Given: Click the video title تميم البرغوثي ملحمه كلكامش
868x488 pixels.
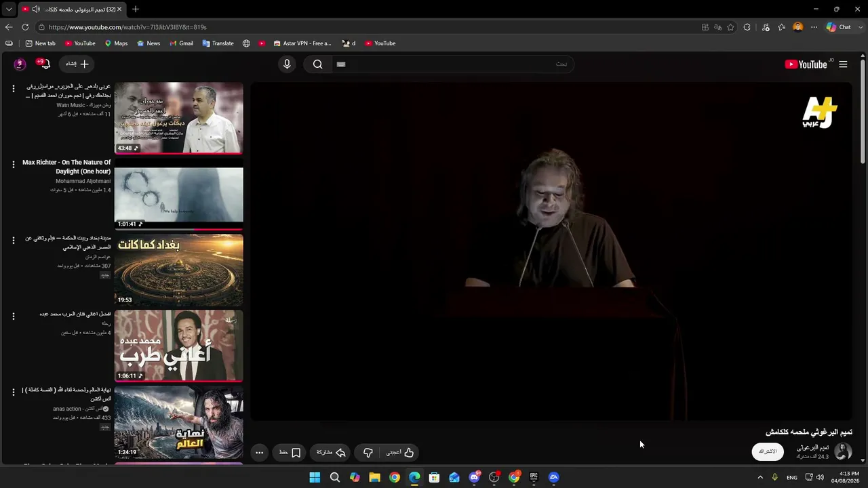Looking at the screenshot, I should 809,432.
